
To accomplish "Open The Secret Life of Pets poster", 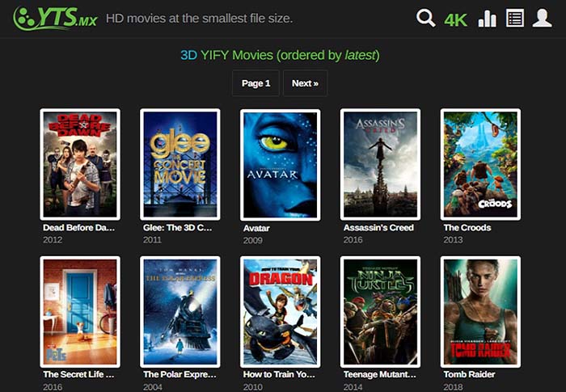I will tap(80, 312).
